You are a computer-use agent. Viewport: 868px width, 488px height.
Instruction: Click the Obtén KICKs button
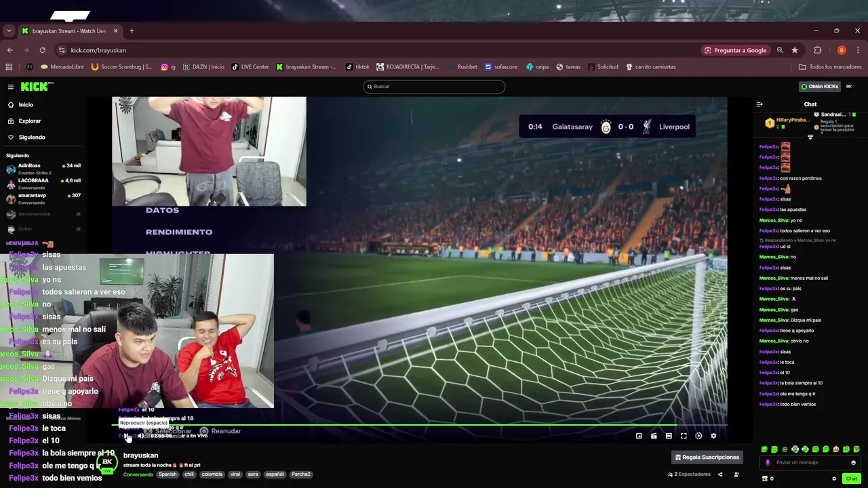click(819, 86)
